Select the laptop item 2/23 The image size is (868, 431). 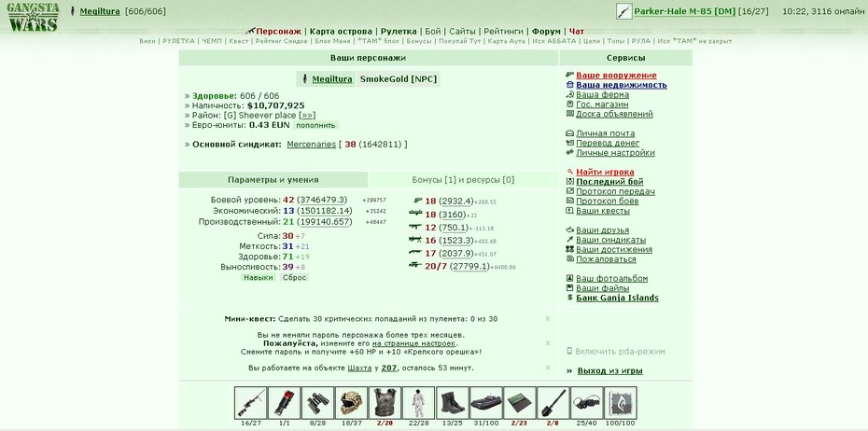coord(519,403)
